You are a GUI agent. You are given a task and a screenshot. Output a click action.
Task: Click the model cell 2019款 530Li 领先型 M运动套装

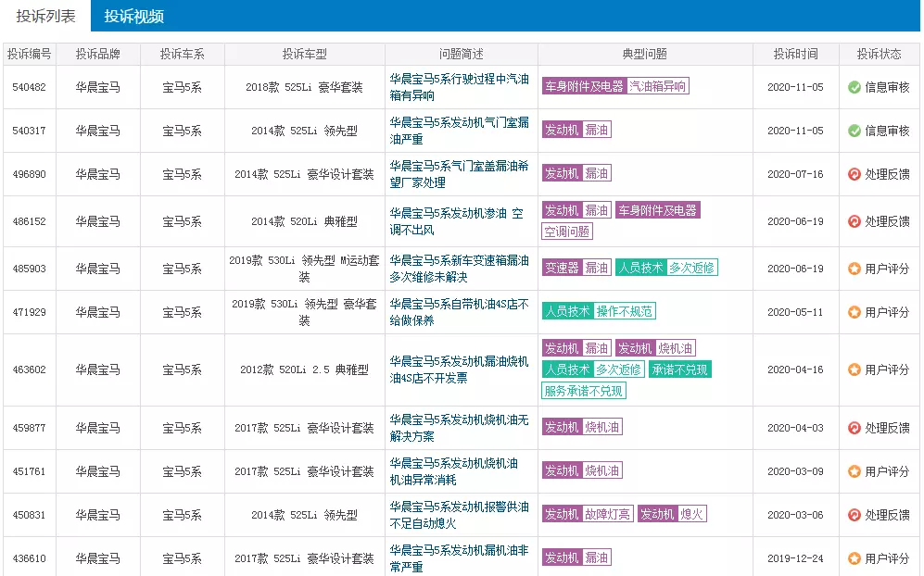pos(304,269)
